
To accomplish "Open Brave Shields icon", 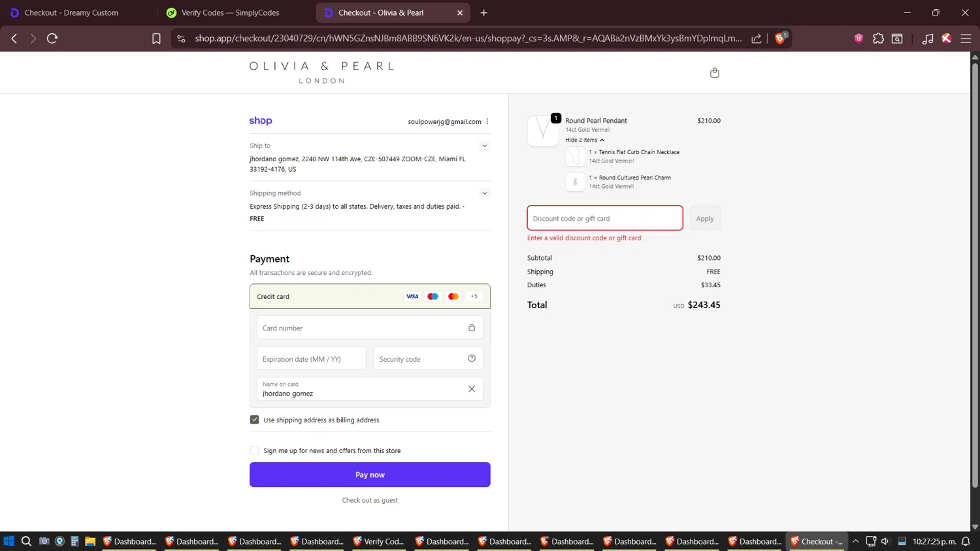I will click(780, 39).
